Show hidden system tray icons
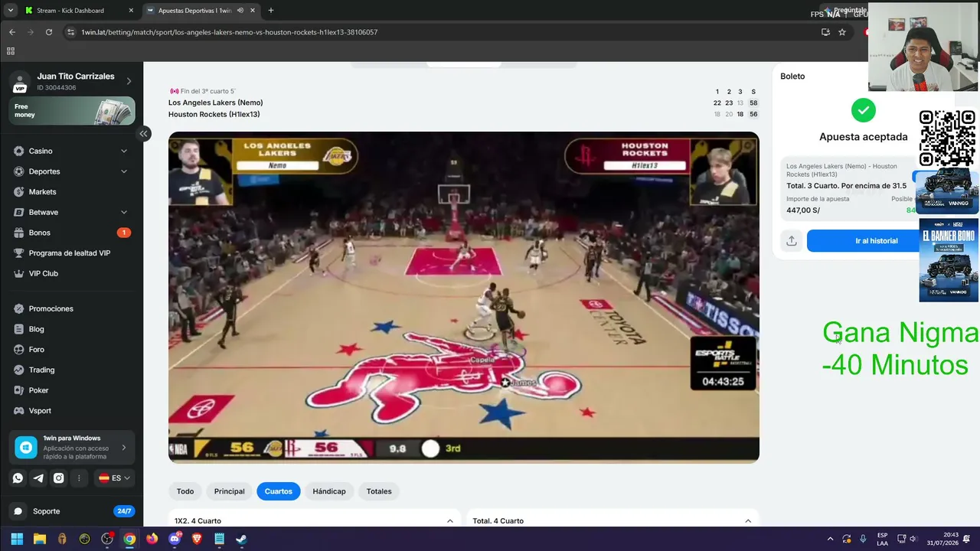The width and height of the screenshot is (980, 551). (830, 539)
